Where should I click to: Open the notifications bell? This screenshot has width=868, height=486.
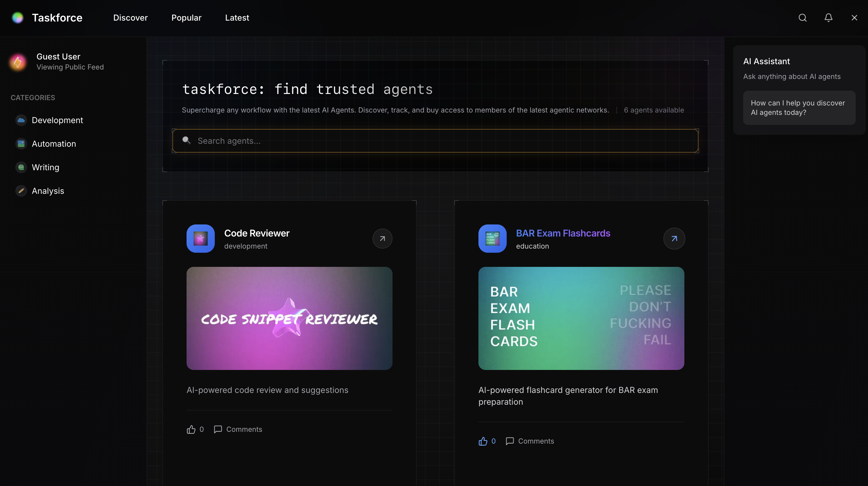tap(828, 18)
